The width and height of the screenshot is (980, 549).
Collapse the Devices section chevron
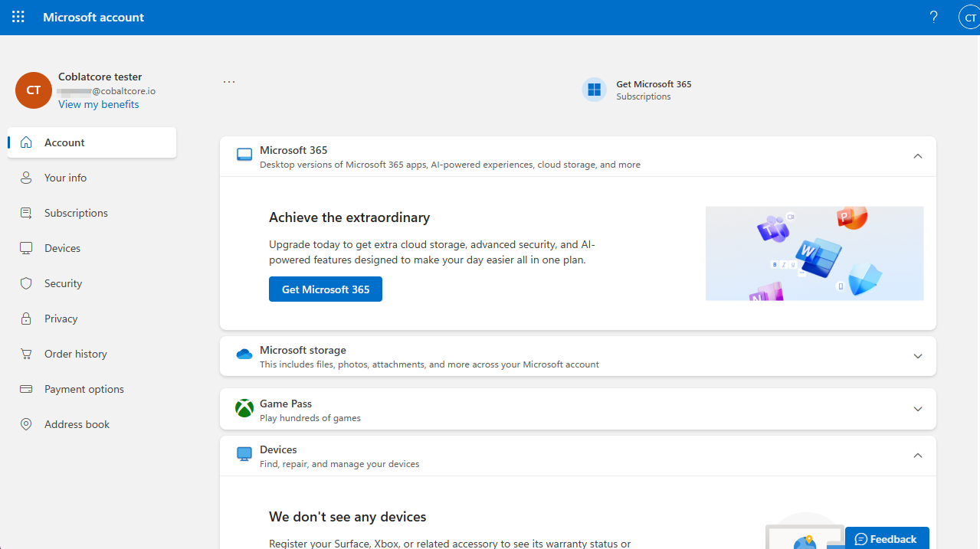pyautogui.click(x=917, y=456)
